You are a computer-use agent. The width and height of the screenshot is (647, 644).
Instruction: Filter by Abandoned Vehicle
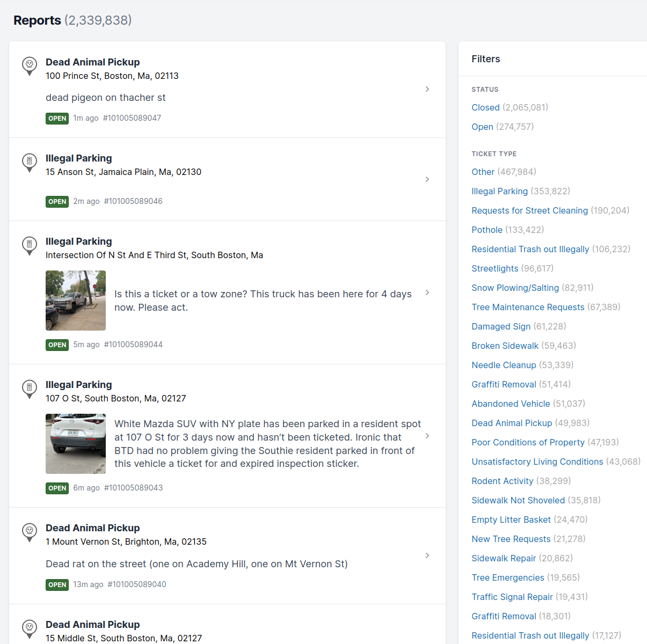(x=511, y=404)
